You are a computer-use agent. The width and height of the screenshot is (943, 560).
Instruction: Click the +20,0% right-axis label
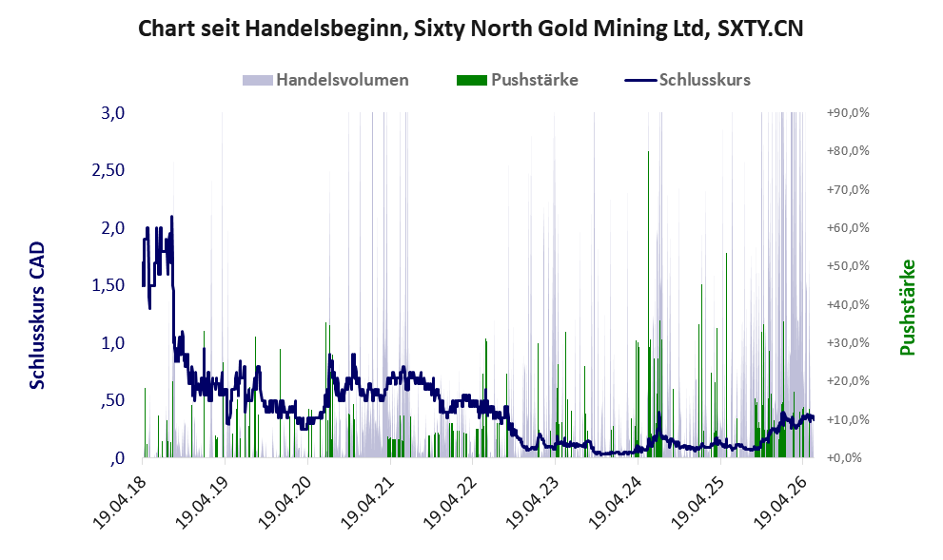[x=848, y=381]
